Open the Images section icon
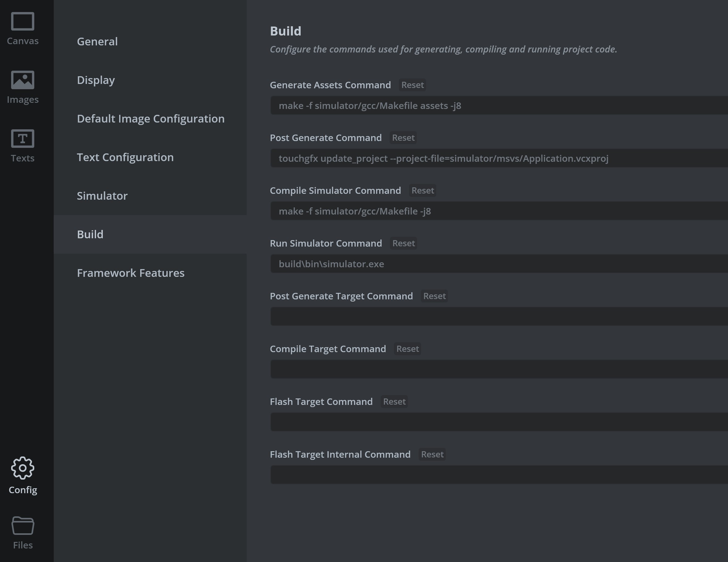Viewport: 728px width, 562px height. click(x=23, y=80)
